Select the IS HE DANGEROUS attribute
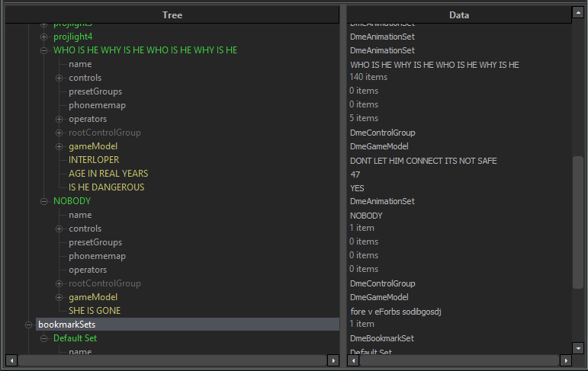Screen dimensions: 588x371 pos(106,187)
